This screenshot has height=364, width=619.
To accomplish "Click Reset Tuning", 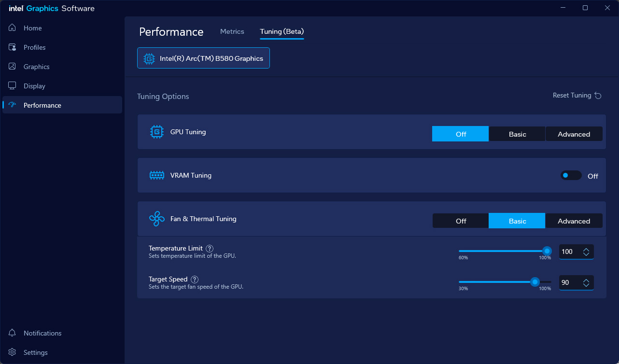I will (x=577, y=96).
